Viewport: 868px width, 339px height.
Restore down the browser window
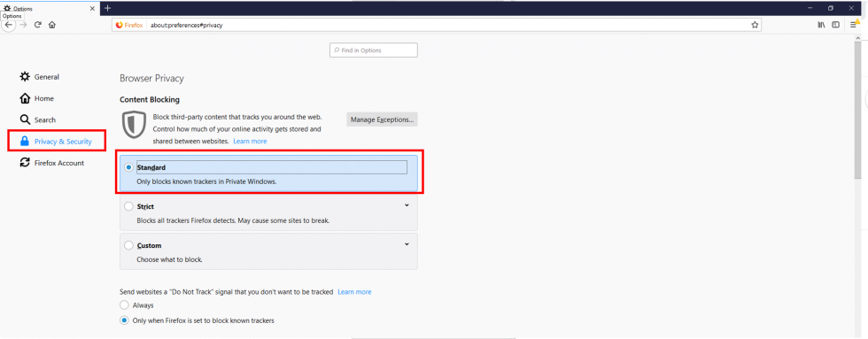(831, 8)
